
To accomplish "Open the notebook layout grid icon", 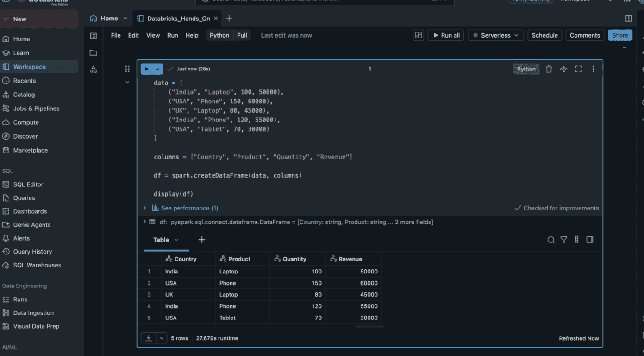I will click(x=419, y=35).
